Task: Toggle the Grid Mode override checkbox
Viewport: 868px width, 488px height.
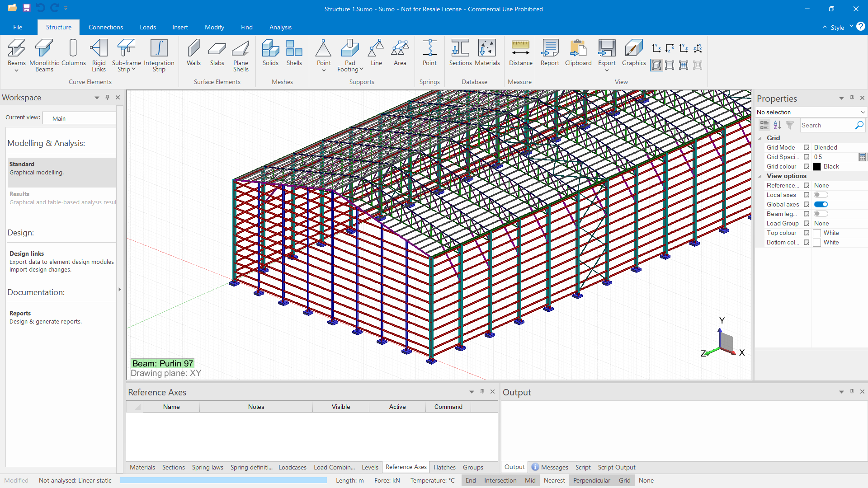Action: 807,147
